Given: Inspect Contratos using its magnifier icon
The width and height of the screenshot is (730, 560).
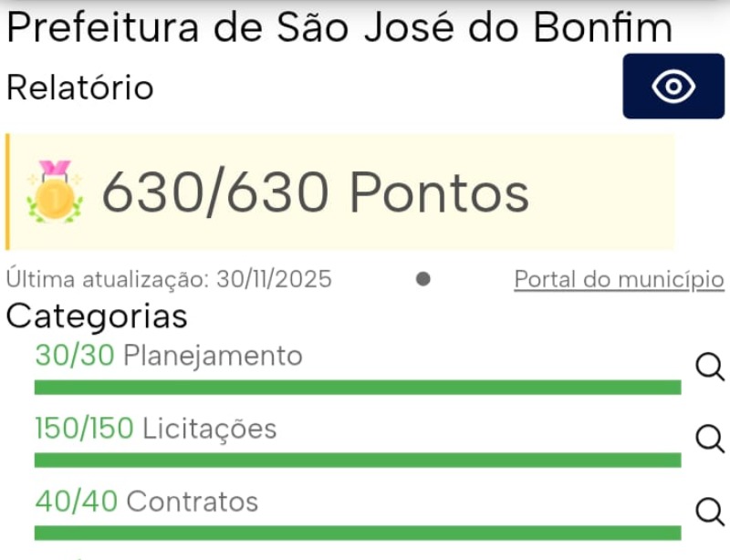Looking at the screenshot, I should [x=709, y=512].
